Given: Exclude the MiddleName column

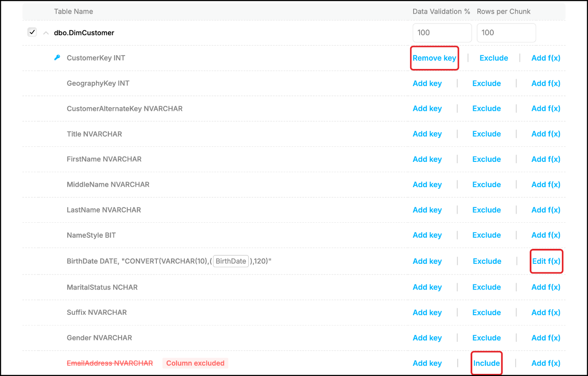Looking at the screenshot, I should click(x=486, y=185).
